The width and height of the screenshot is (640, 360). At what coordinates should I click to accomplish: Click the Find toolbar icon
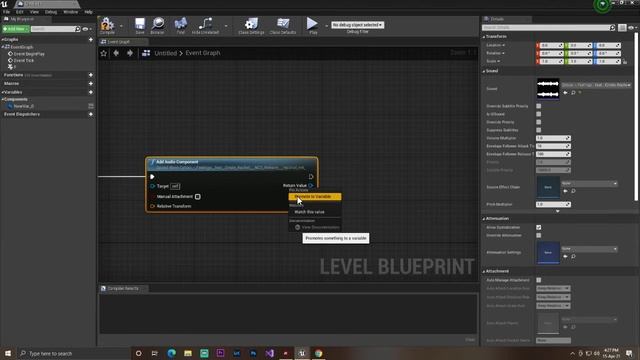click(180, 24)
